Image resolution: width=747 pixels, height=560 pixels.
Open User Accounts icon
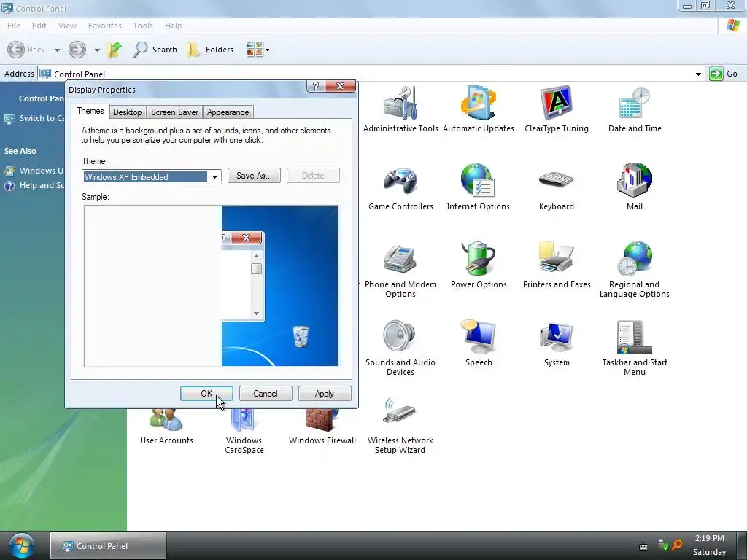(x=166, y=427)
